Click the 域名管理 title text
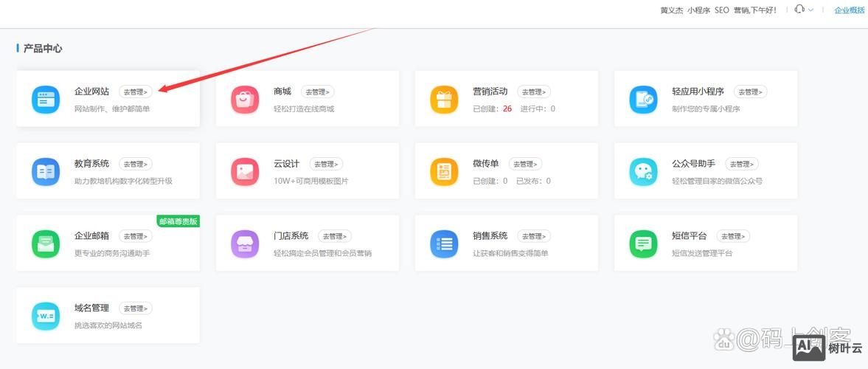 (92, 308)
